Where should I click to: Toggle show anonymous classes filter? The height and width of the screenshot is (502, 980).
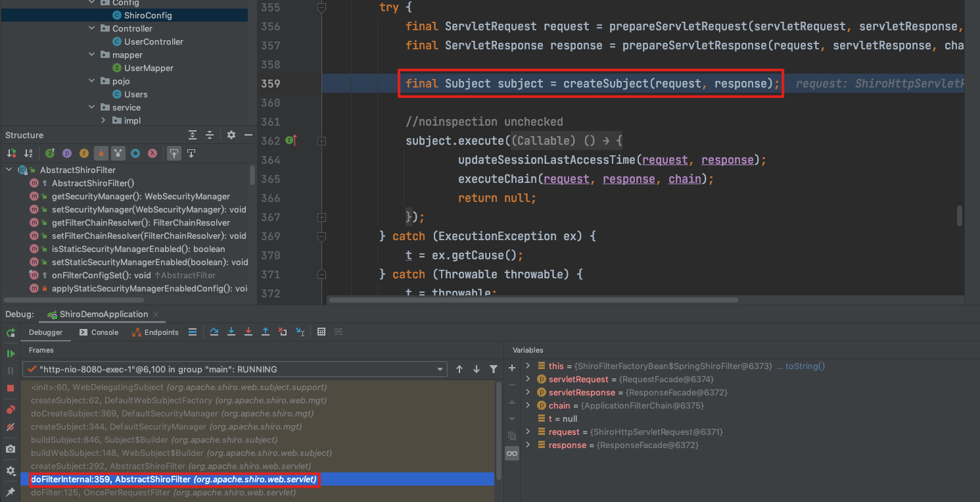(x=135, y=153)
